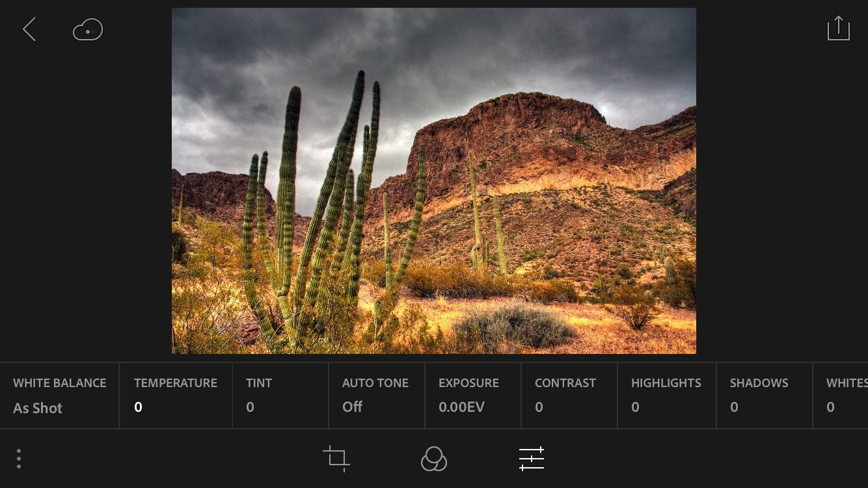Tap the desert cactus photo preview
868x488 pixels.
pyautogui.click(x=433, y=181)
